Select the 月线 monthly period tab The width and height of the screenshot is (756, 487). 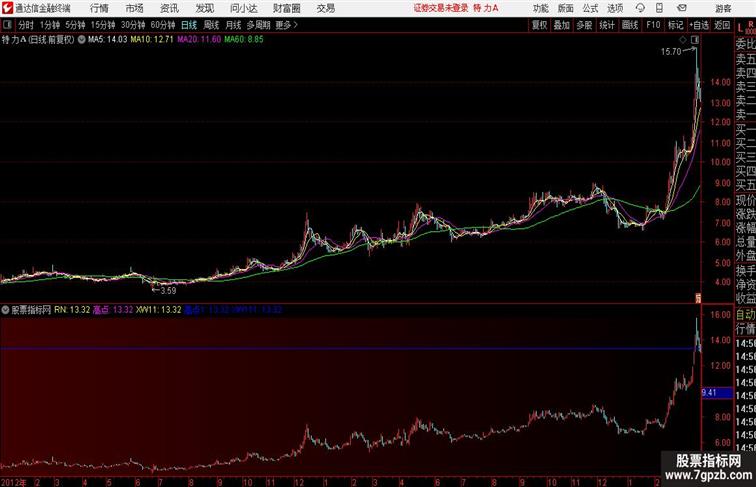(x=233, y=25)
